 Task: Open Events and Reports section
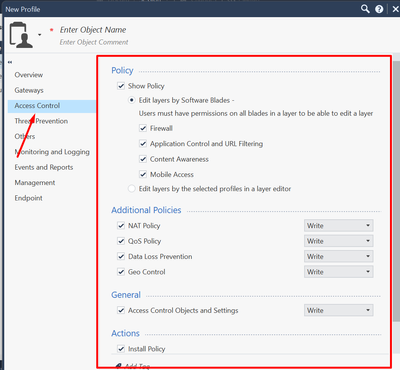coord(44,167)
